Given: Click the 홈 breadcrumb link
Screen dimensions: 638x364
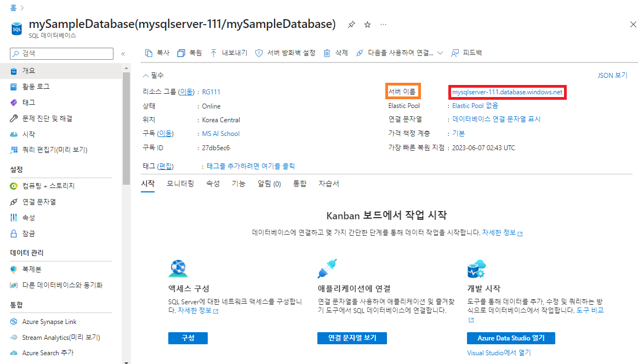Looking at the screenshot, I should (x=13, y=8).
